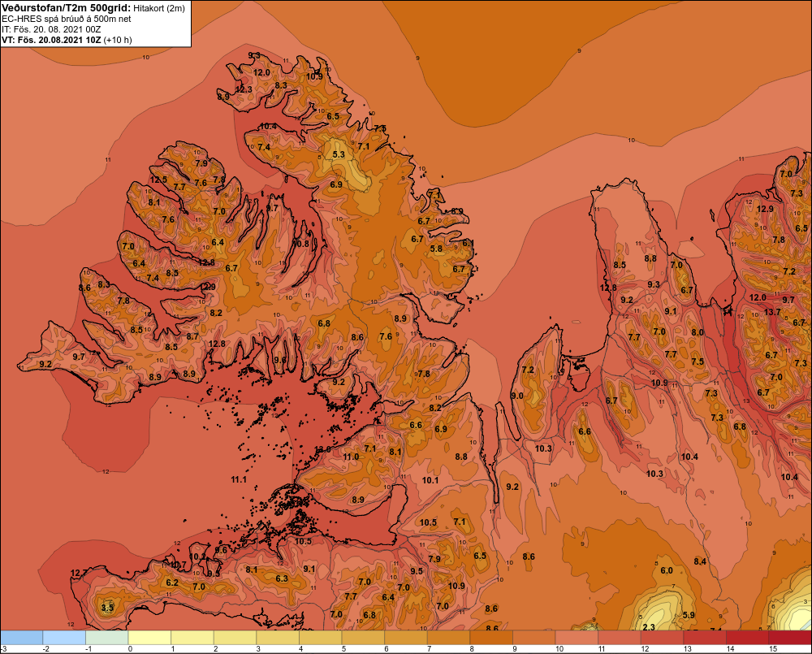
Task: Pick the deepest red legend swatch right of 15
Action: (790, 638)
